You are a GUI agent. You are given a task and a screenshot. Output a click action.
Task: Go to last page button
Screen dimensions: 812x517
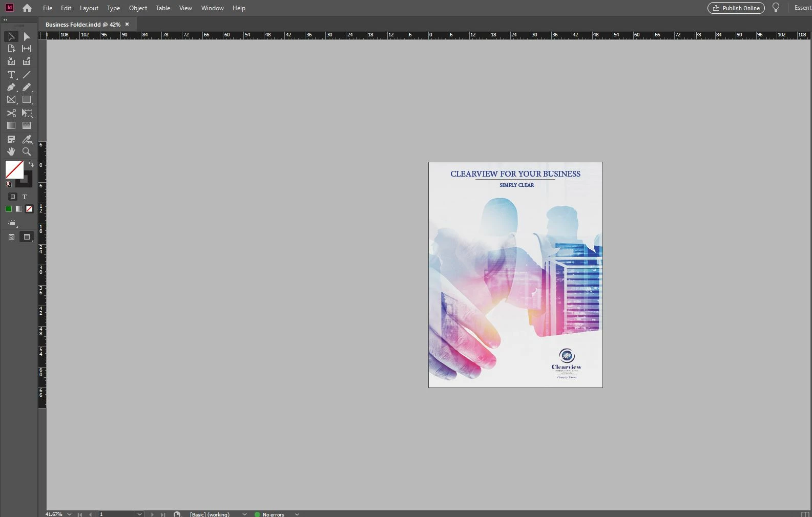[163, 514]
